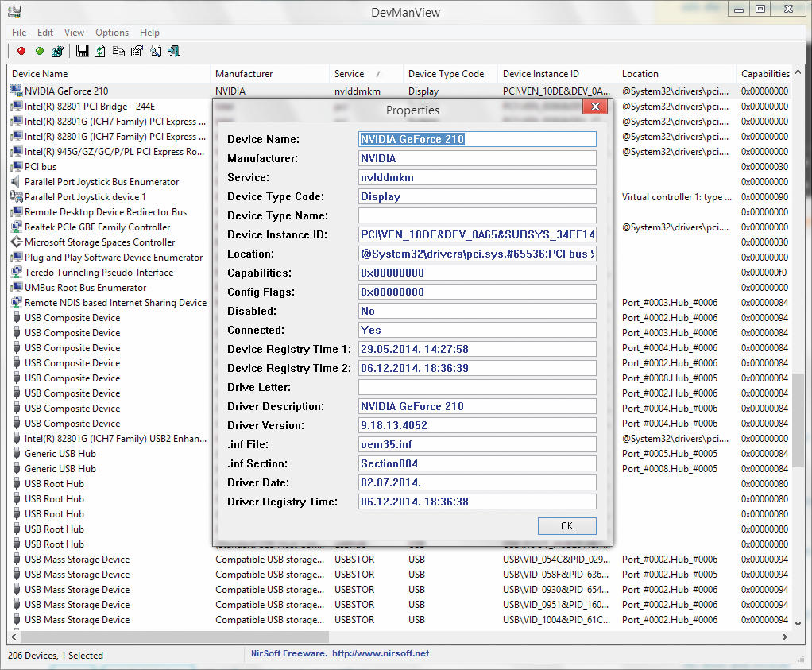Sort by the Device Type Code column header
The width and height of the screenshot is (812, 670).
click(450, 74)
